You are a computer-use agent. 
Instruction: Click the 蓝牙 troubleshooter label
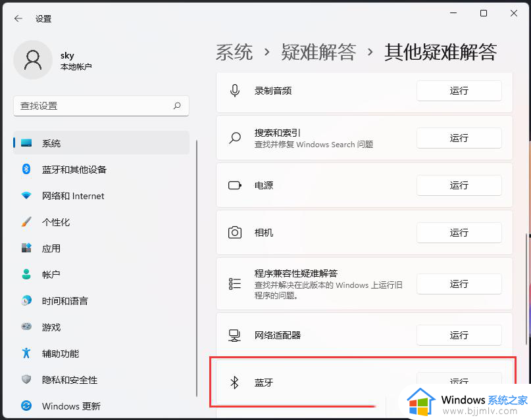[263, 383]
